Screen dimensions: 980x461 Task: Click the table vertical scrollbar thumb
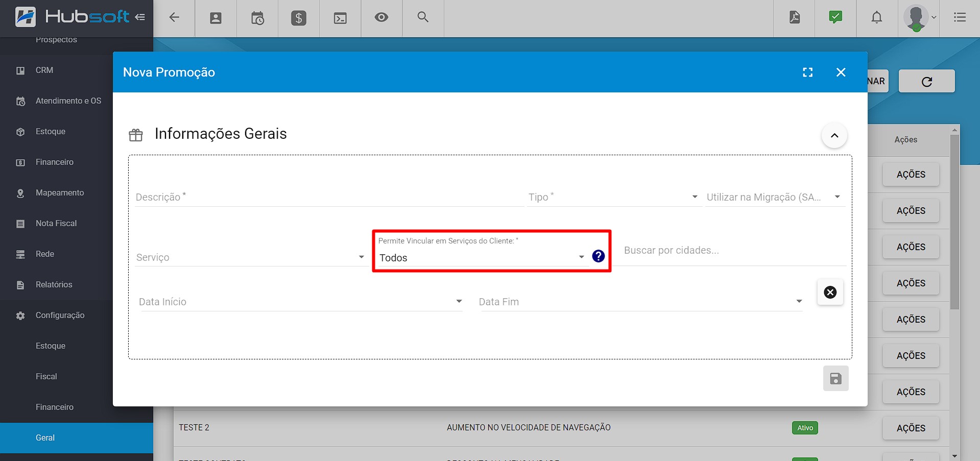[x=954, y=222]
